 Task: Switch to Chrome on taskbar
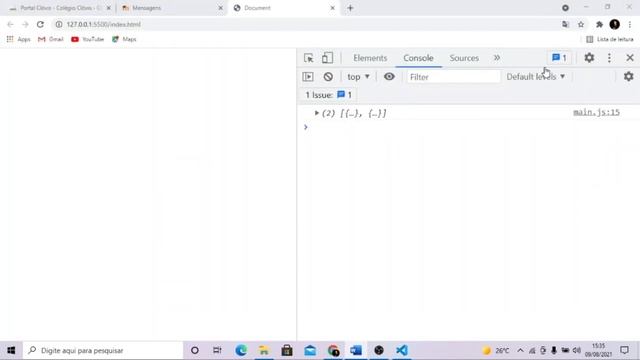pyautogui.click(x=333, y=350)
